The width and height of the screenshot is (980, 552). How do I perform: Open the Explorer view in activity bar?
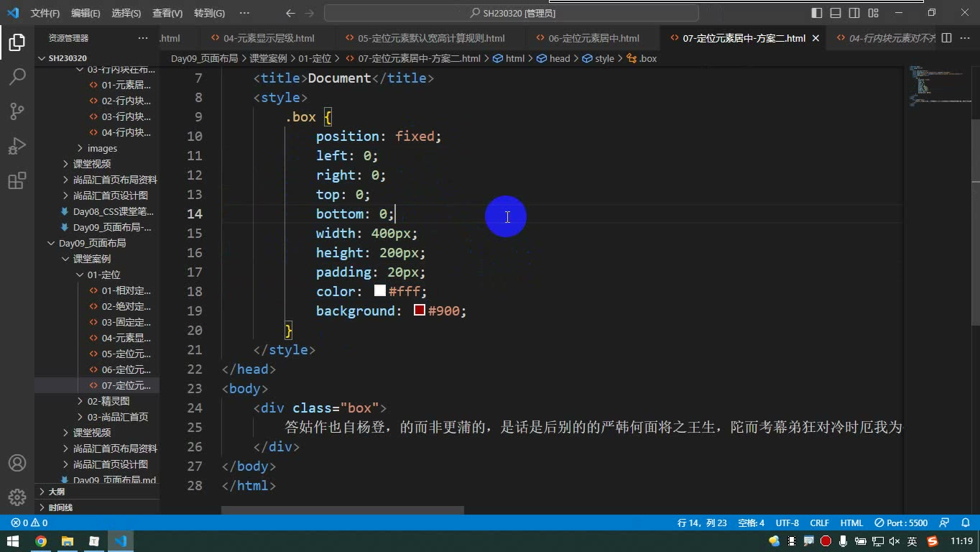pos(17,42)
